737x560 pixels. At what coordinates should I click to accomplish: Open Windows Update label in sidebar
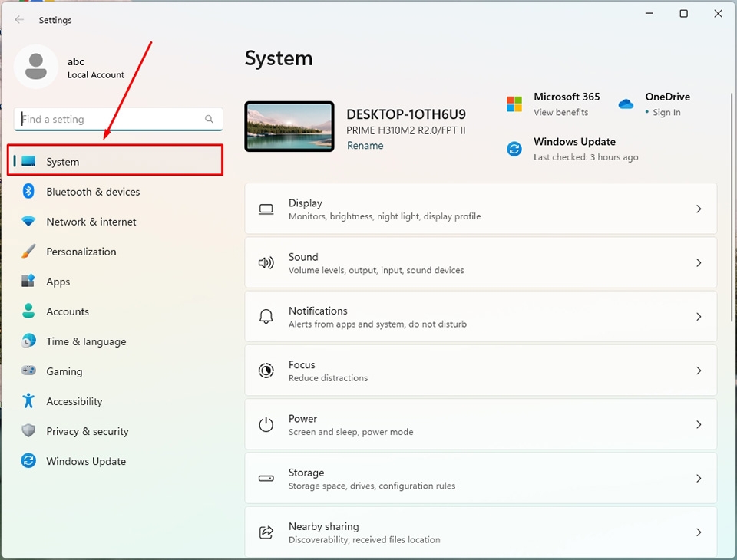coord(86,461)
